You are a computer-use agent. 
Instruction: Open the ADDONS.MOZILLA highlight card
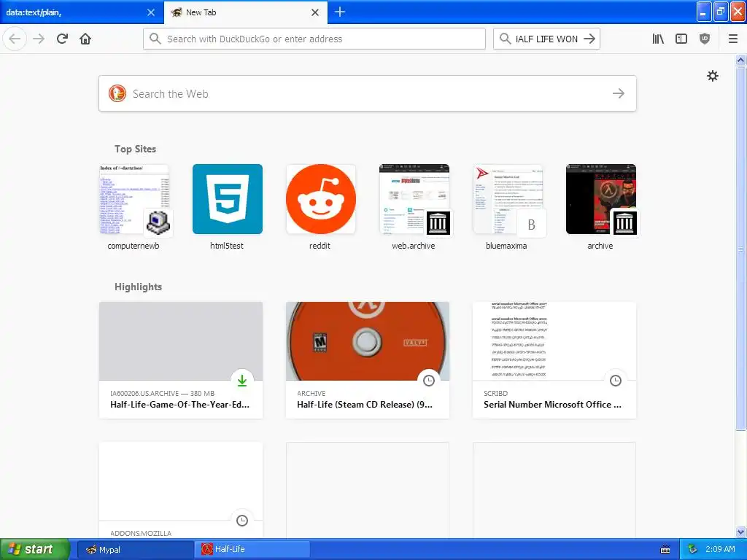click(181, 490)
